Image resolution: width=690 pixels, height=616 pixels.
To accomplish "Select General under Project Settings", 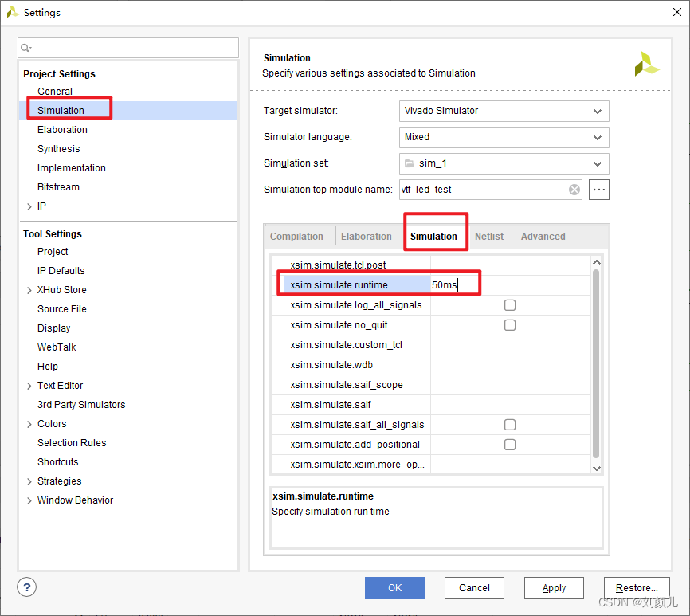I will coord(54,91).
